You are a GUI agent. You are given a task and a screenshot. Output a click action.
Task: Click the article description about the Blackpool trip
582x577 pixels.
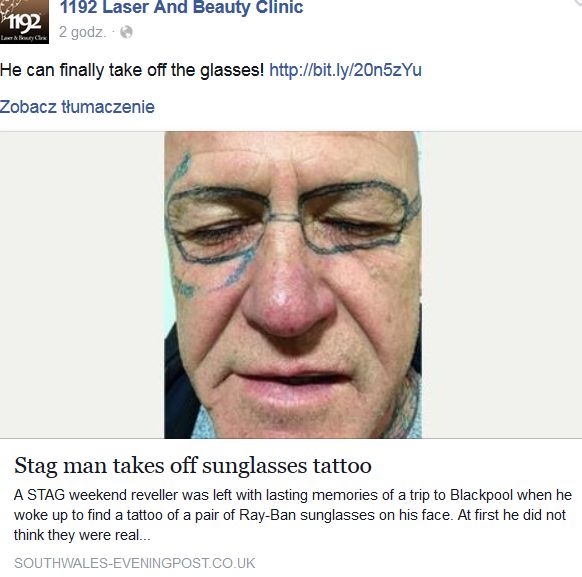[x=292, y=515]
